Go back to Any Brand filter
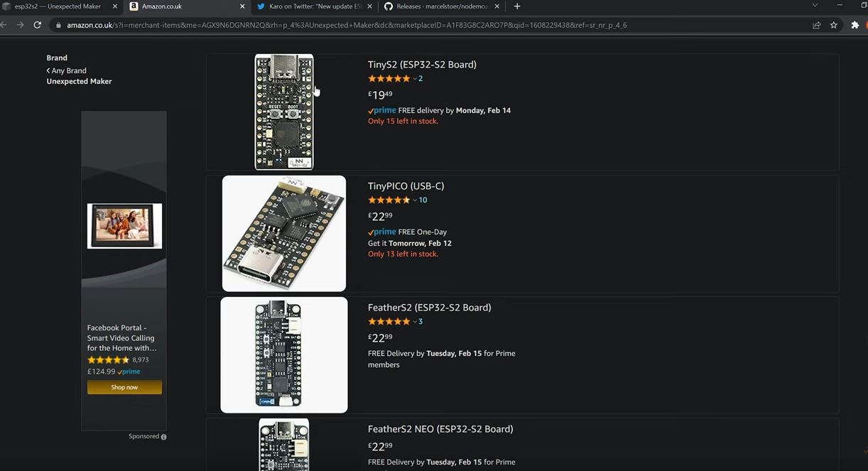868x471 pixels. tap(67, 70)
